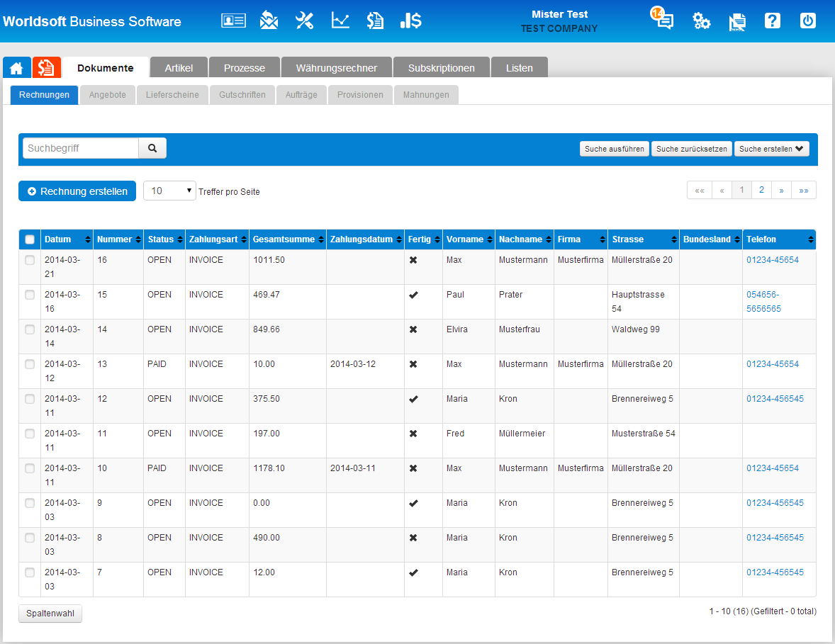
Task: Select the Provisionen sub-tab
Action: (x=360, y=95)
